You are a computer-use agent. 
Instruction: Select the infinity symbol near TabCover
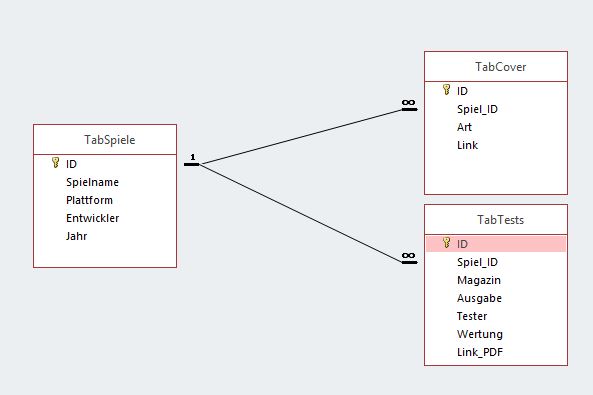coord(408,103)
